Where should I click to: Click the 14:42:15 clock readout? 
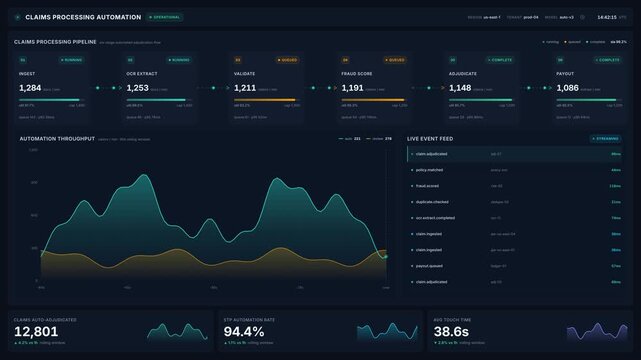(607, 17)
